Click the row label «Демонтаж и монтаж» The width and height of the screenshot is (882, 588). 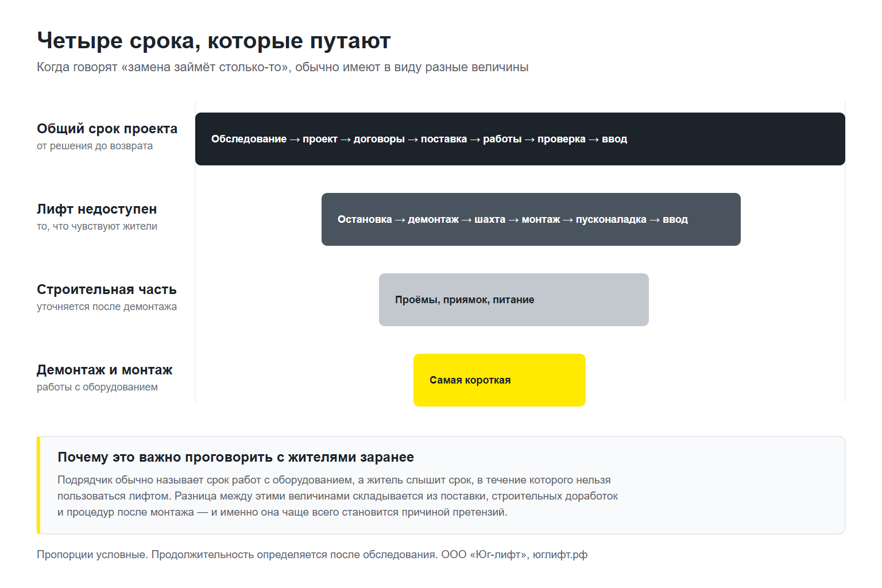105,370
